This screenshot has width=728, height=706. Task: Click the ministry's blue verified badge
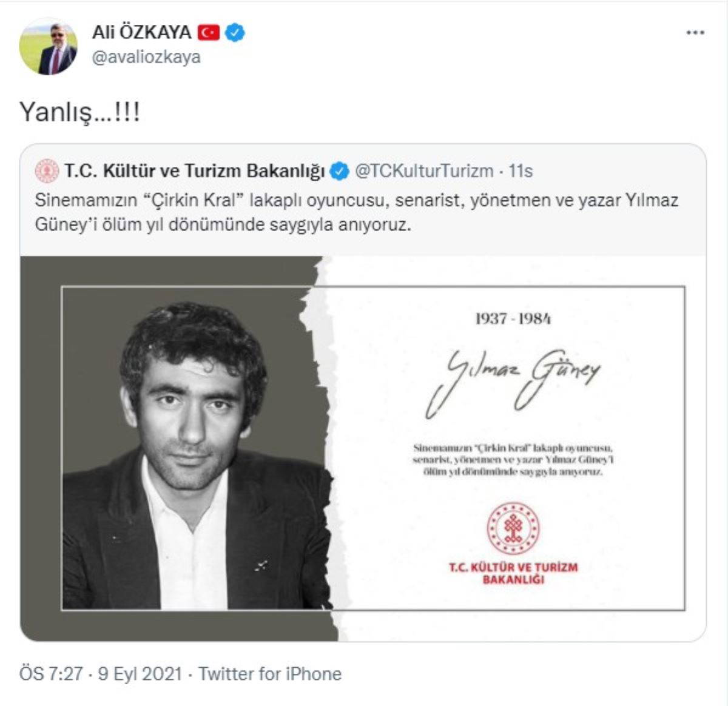coord(339,172)
